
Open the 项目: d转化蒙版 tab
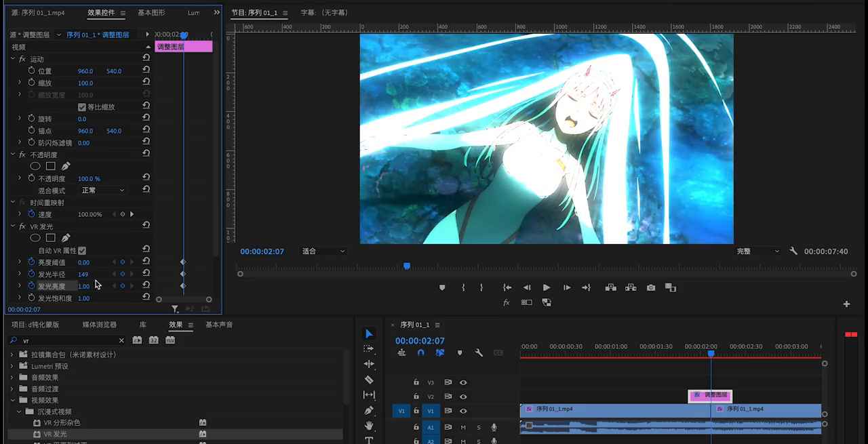[x=35, y=325]
